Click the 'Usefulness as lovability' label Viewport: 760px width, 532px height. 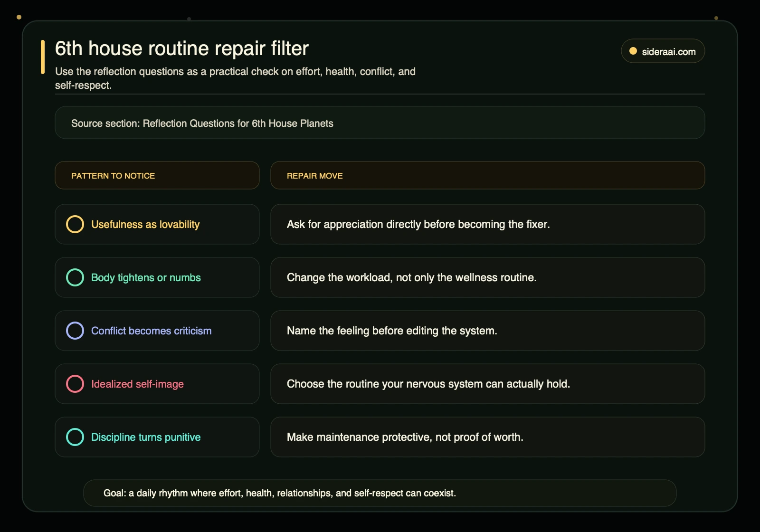coord(145,224)
